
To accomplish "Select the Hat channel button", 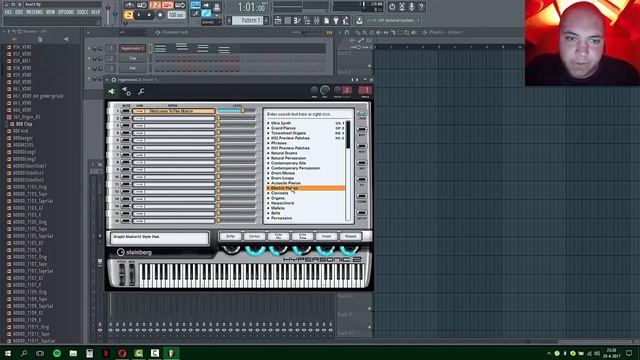I will pyautogui.click(x=132, y=68).
